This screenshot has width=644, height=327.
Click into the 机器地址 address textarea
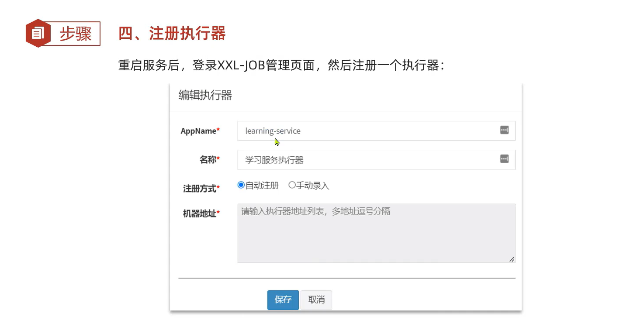pyautogui.click(x=376, y=233)
